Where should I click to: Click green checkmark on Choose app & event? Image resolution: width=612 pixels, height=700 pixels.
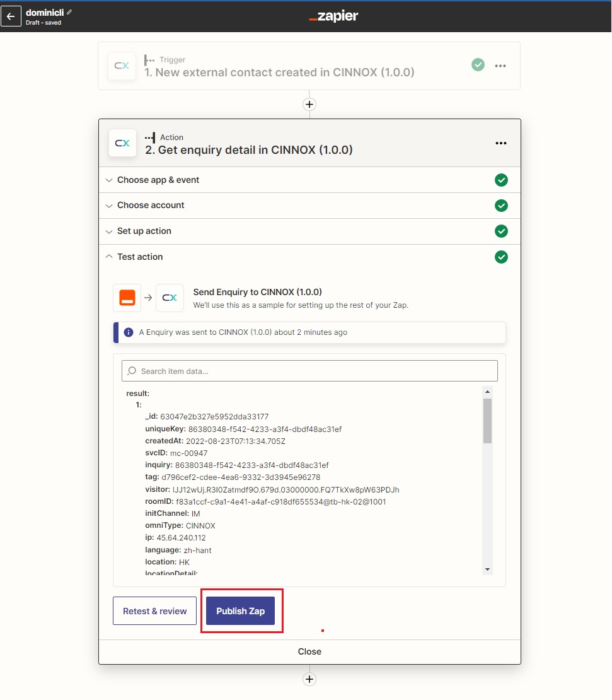click(x=501, y=180)
